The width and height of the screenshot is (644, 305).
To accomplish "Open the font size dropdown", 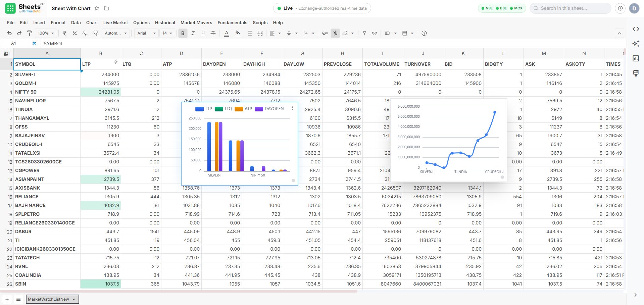I will (167, 33).
